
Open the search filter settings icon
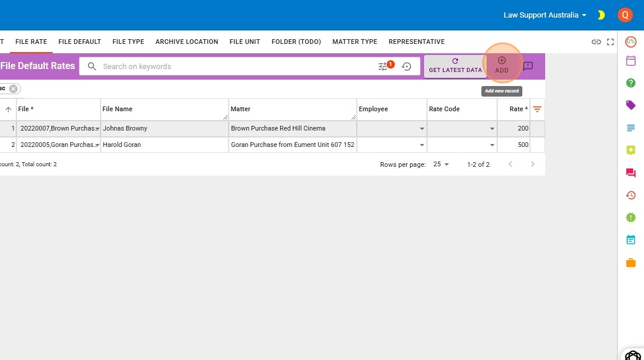coord(383,67)
